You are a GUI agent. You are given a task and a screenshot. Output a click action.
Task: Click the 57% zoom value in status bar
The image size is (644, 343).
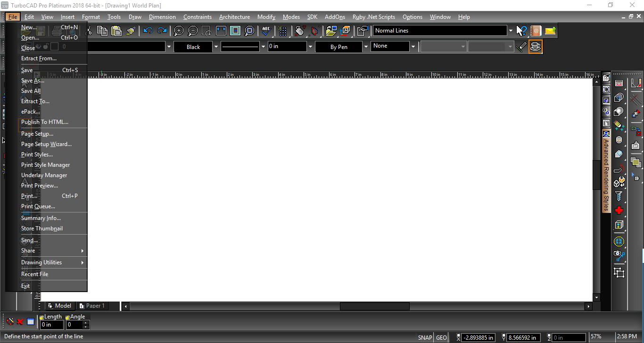tap(596, 337)
